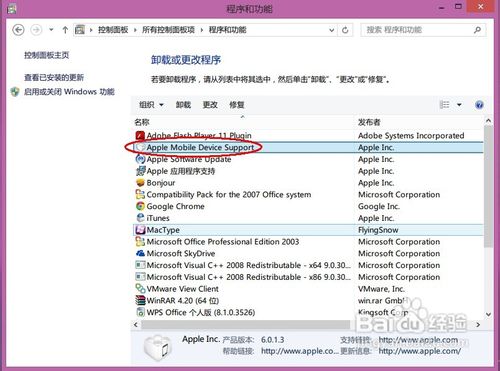The height and width of the screenshot is (371, 500).
Task: Click Google Inc. publisher cell
Action: (379, 207)
